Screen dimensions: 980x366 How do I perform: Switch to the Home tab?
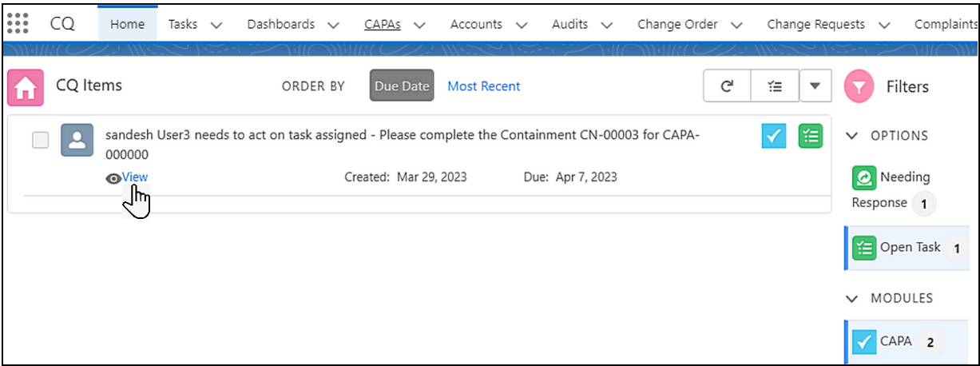tap(127, 24)
